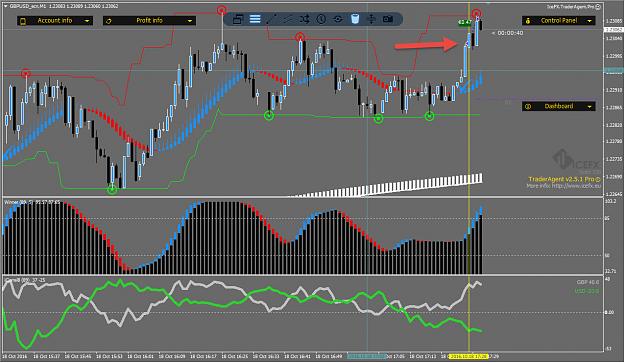This screenshot has width=625, height=363.
Task: Click the info icon on Dashboard panel
Action: 528,107
